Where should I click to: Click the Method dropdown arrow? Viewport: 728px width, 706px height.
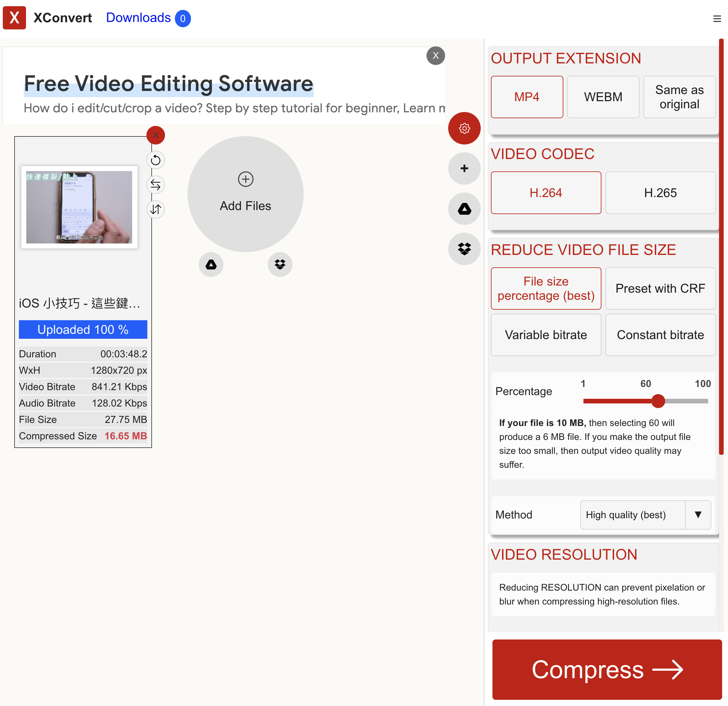click(x=698, y=514)
